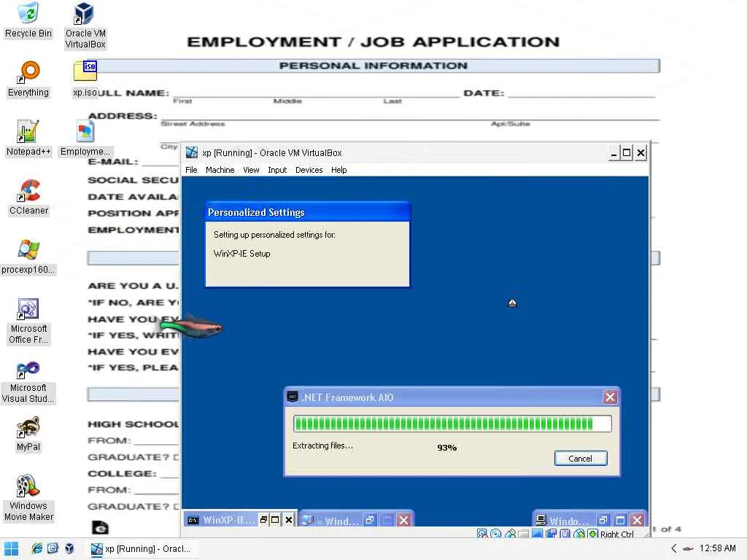Click the WinXP-IE... minimized window title
The width and height of the screenshot is (747, 560).
[x=228, y=520]
